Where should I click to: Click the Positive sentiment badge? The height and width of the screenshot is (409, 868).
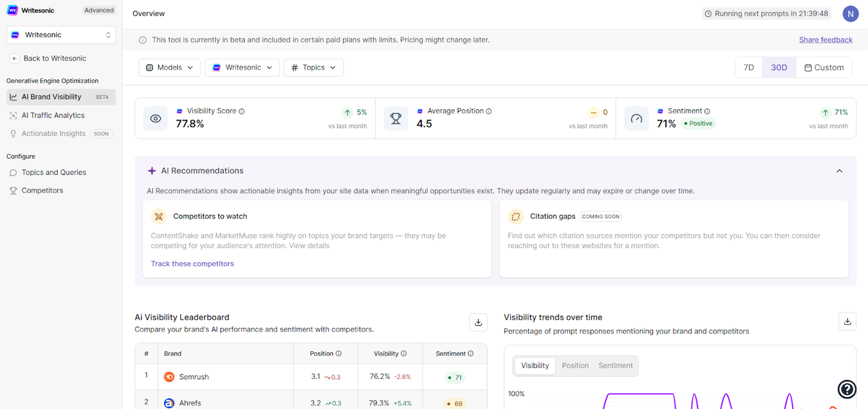698,123
